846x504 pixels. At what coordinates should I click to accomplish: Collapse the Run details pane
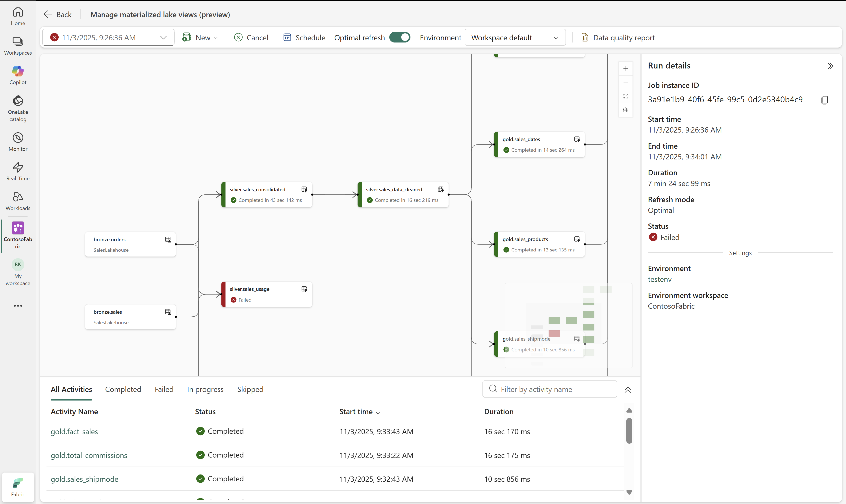click(830, 66)
